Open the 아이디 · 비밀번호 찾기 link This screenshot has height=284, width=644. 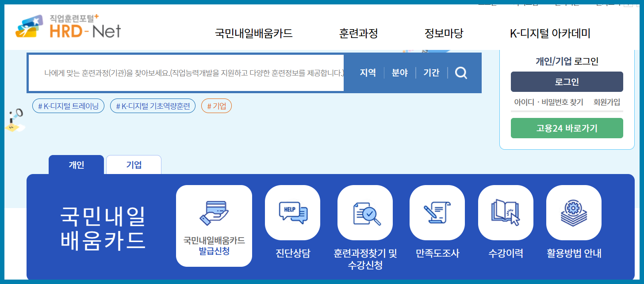point(548,102)
